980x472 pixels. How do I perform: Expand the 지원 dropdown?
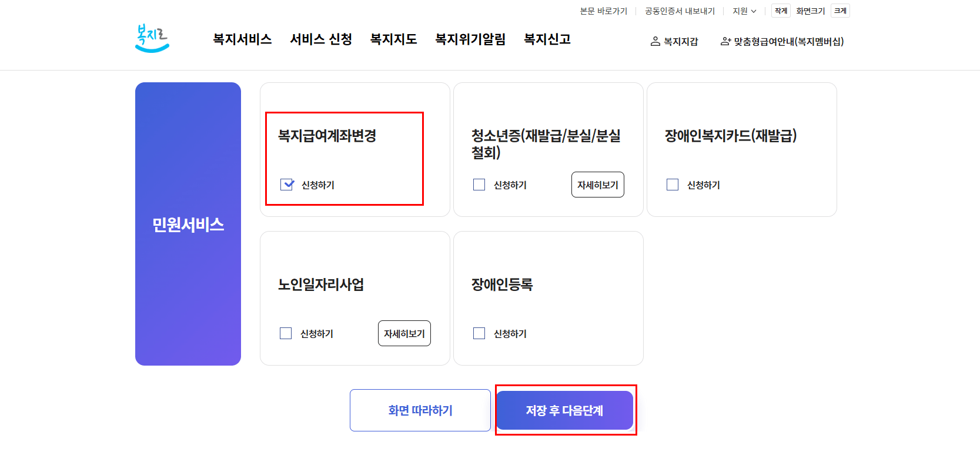[x=744, y=11]
